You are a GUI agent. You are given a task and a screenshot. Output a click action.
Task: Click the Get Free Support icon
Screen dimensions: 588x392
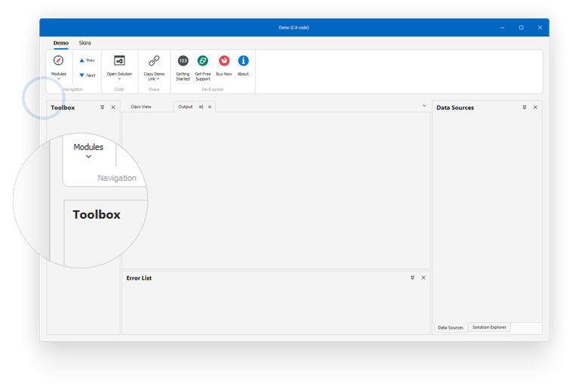coord(203,61)
